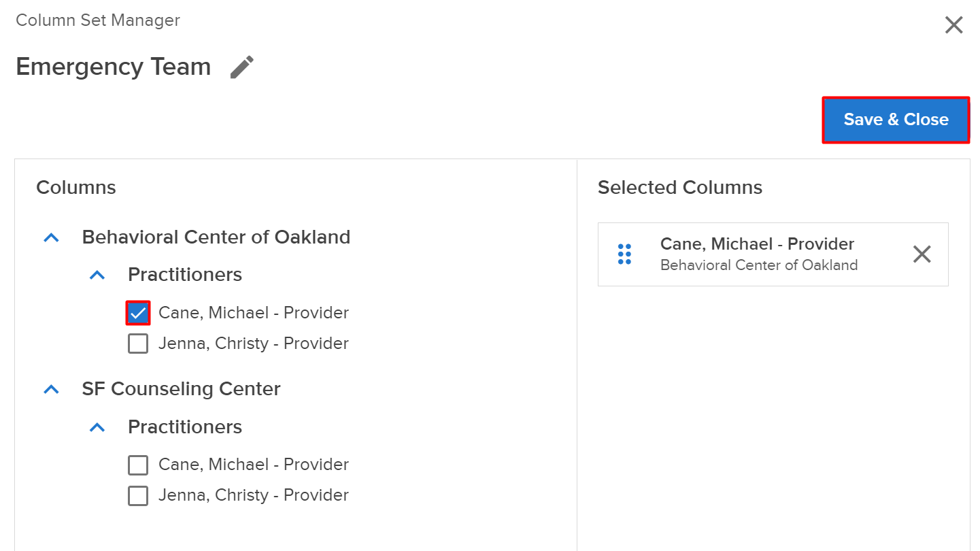980x551 pixels.
Task: Collapse the Behavioral Center of Oakland group
Action: tap(52, 237)
